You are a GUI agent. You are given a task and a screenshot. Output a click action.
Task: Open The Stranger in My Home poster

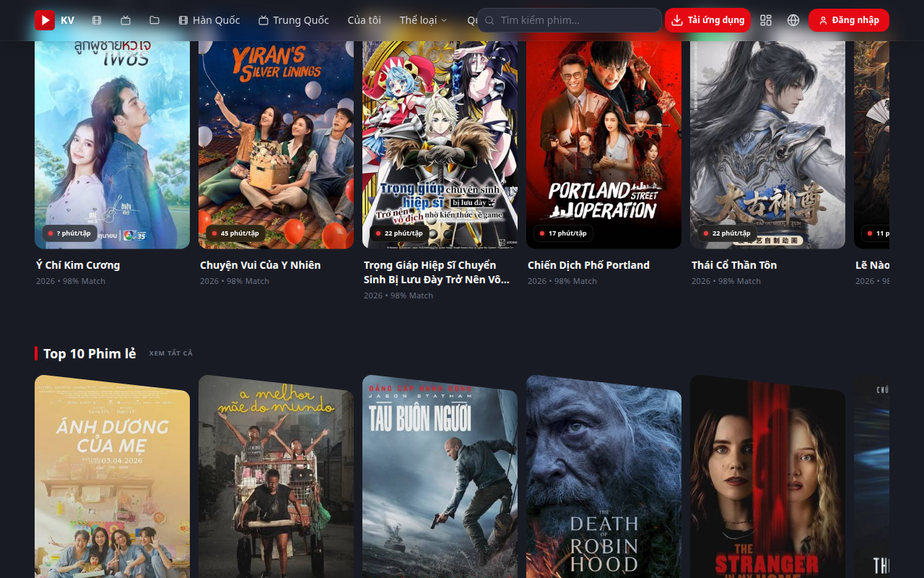click(x=768, y=477)
